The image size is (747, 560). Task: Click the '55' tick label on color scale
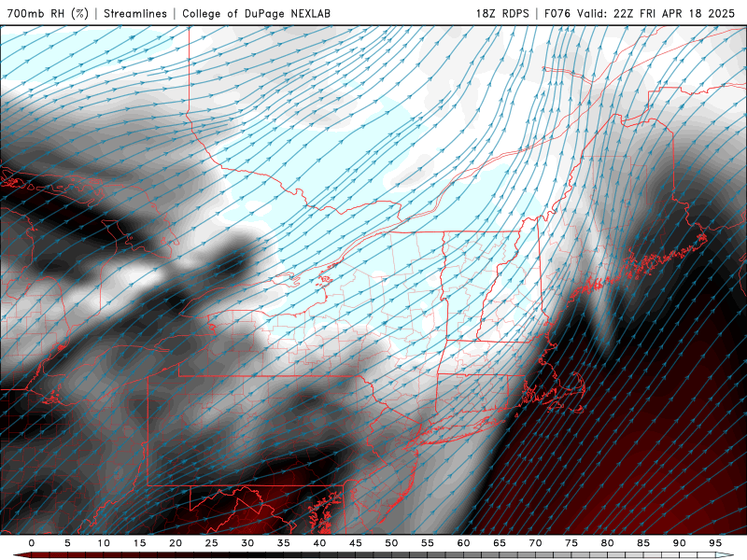coord(428,543)
